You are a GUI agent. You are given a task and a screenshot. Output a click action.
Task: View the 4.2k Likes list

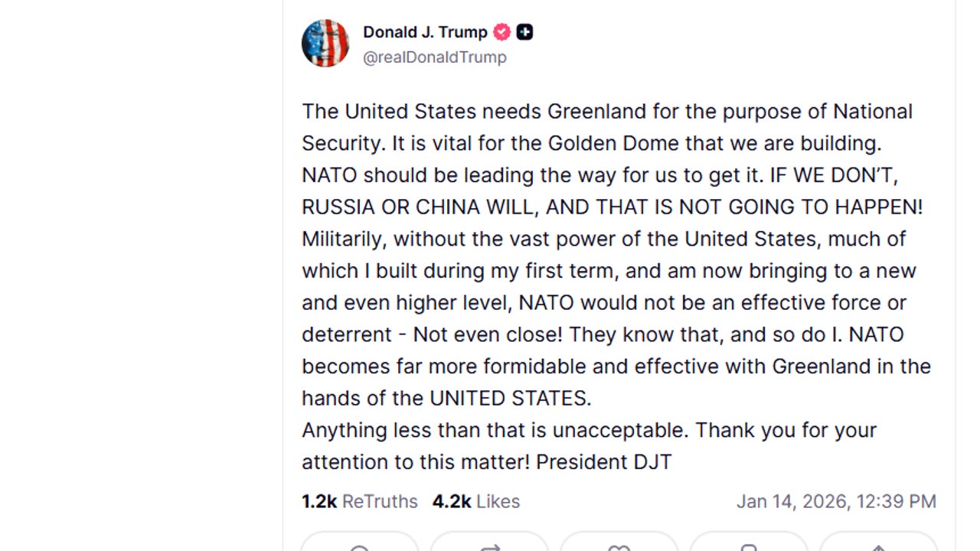click(476, 501)
